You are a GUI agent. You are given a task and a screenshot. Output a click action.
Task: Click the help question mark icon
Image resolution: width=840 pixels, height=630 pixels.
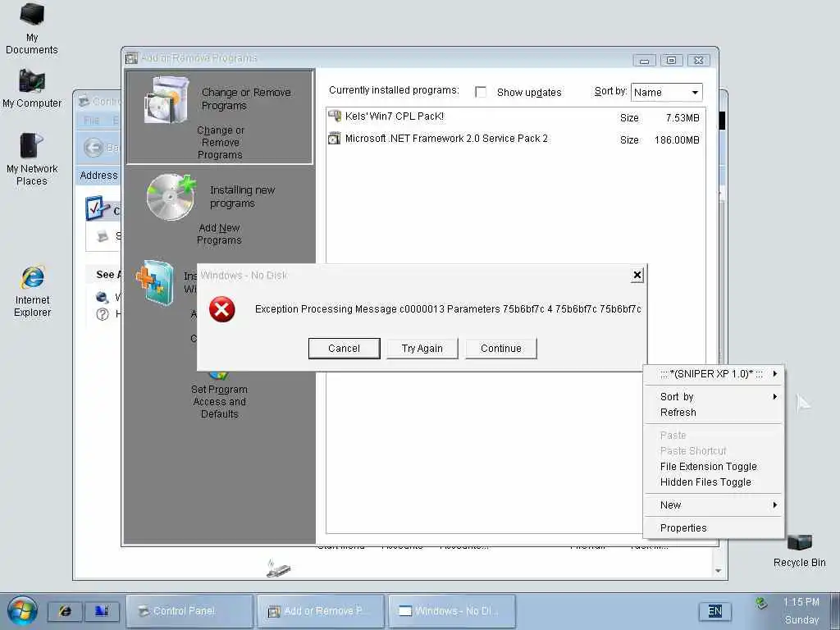(x=103, y=314)
